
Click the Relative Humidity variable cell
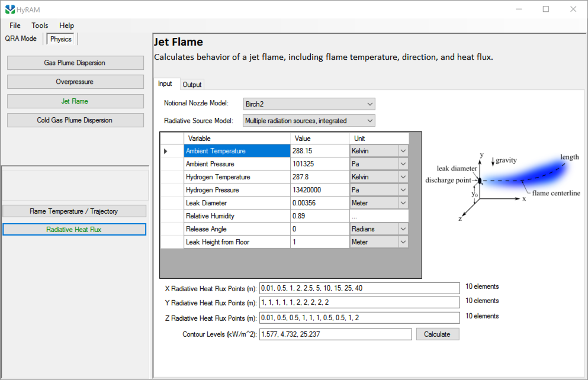click(x=237, y=216)
